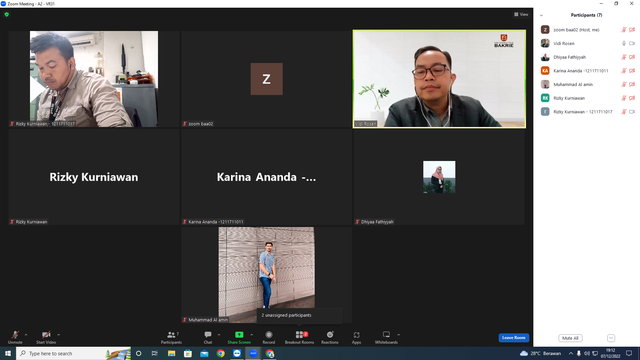Start Video using the camera button
Viewport: 640px width, 360px height.
tap(46, 337)
